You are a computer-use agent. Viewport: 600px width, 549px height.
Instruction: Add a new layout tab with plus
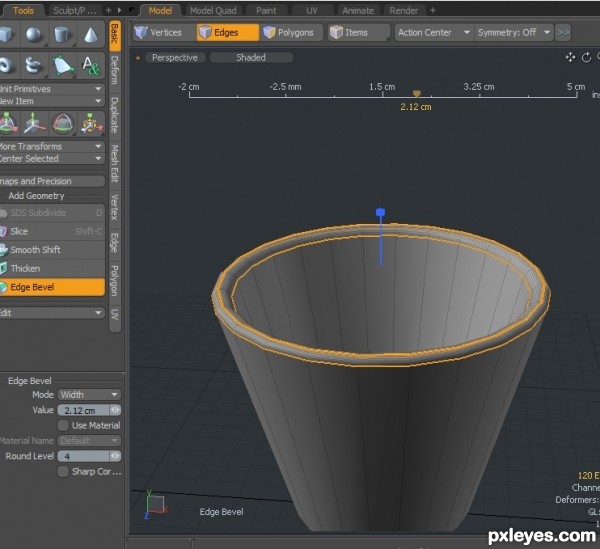(x=433, y=11)
